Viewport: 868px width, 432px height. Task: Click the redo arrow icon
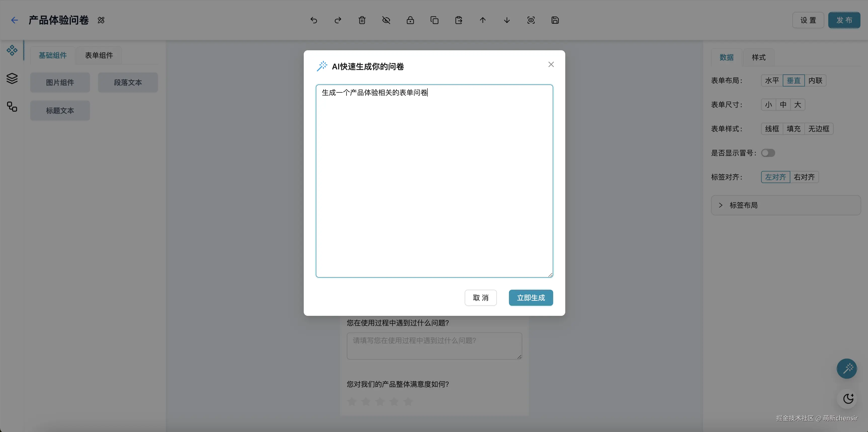(338, 20)
